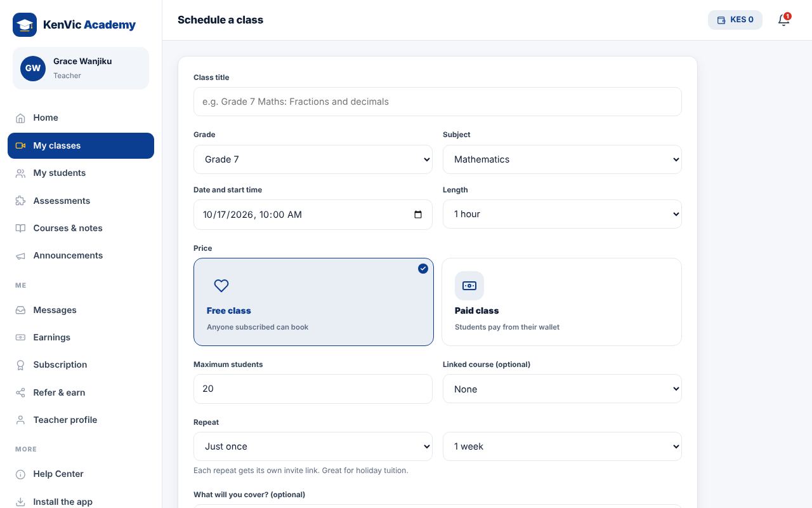Click the Maximum students field showing 20
Viewport: 812px width, 508px height.
pyautogui.click(x=313, y=389)
